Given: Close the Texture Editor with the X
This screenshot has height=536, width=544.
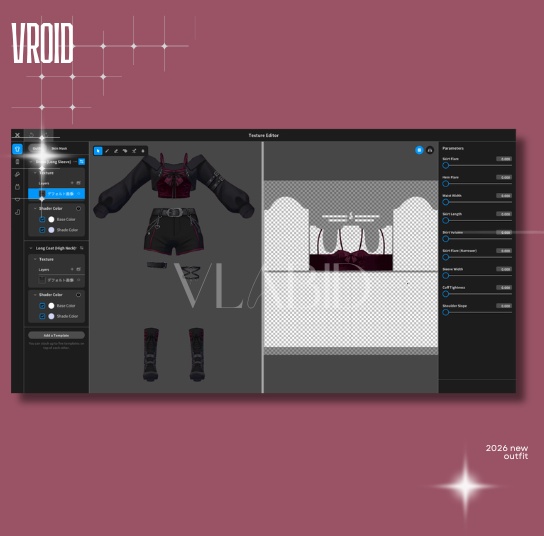Looking at the screenshot, I should [x=17, y=135].
